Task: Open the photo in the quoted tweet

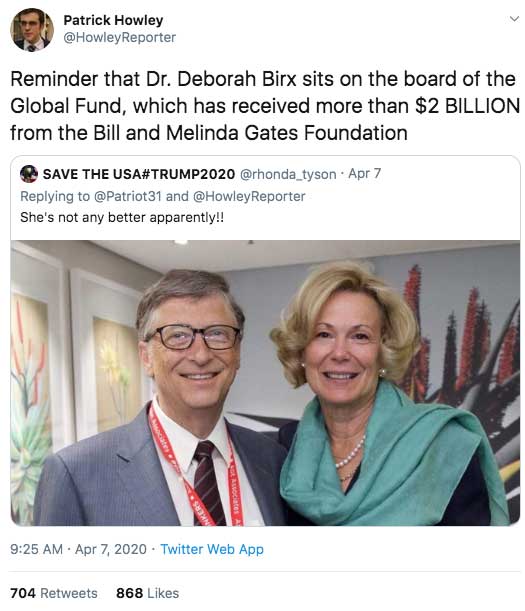Action: 265,383
